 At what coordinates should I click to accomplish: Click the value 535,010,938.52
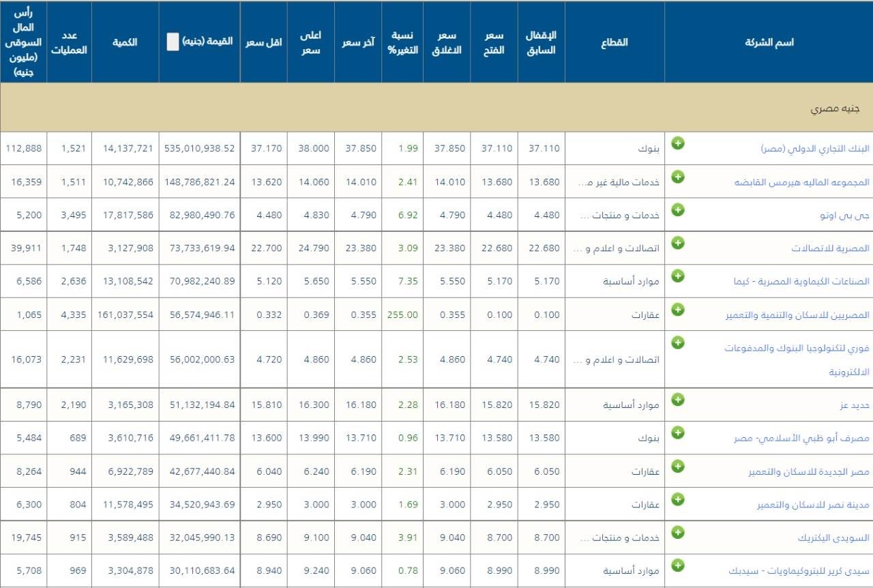point(200,149)
